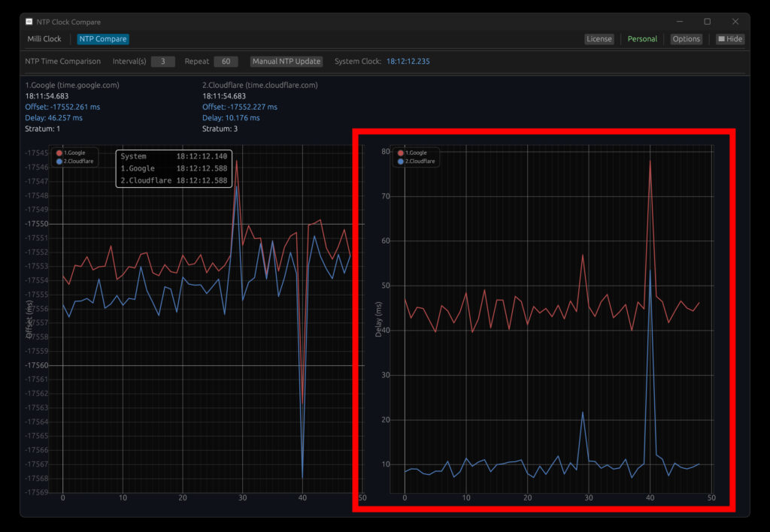This screenshot has width=770, height=532.
Task: Select the NTP Compare tab
Action: pos(102,39)
